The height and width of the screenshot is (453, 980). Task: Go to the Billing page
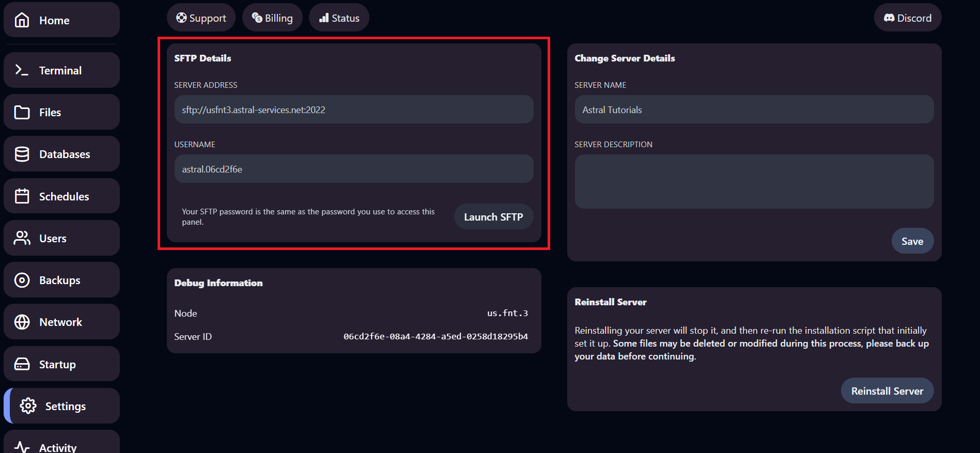(x=272, y=18)
